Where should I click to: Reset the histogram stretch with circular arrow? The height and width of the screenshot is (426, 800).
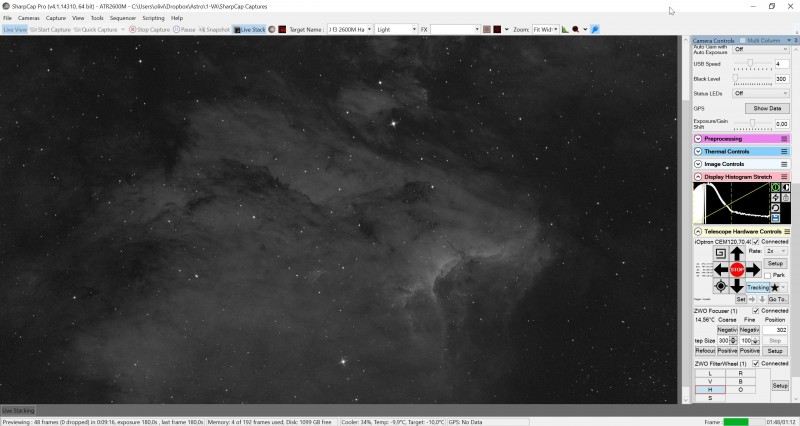click(x=775, y=208)
